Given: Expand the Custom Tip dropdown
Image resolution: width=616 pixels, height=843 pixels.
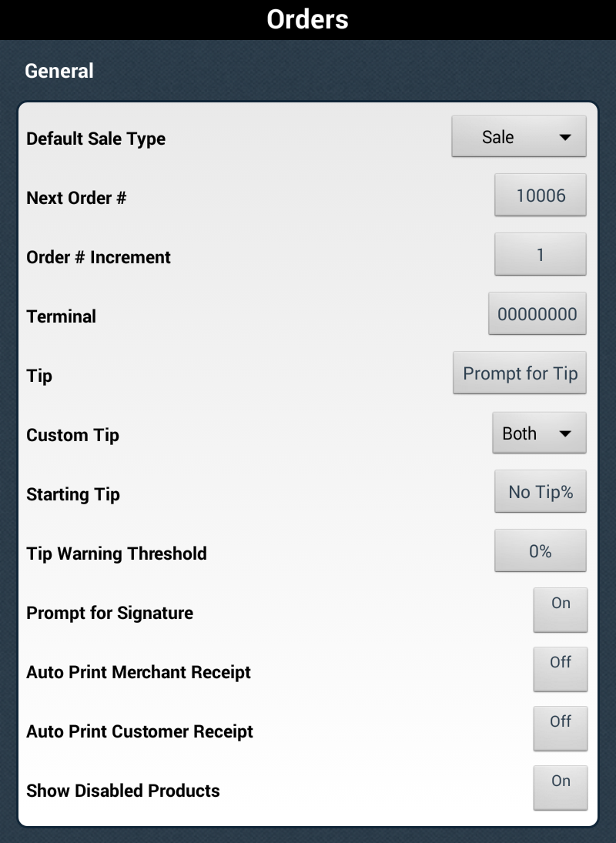Looking at the screenshot, I should [539, 433].
